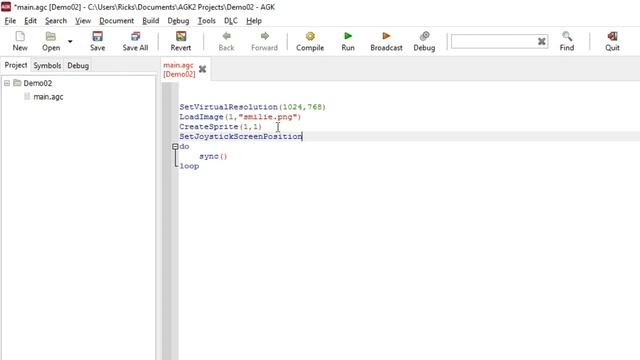Compile the project with the Compile icon
Viewport: 640px width, 360px height.
(310, 41)
